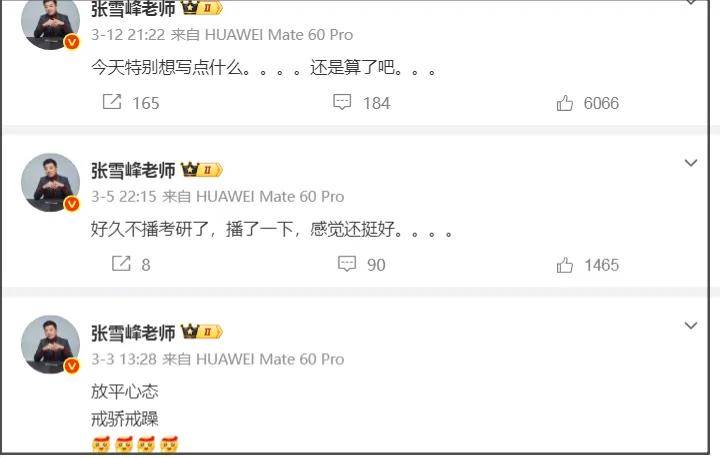
Task: Open the avatar thumbnail on the 3-5 post
Action: (x=51, y=182)
